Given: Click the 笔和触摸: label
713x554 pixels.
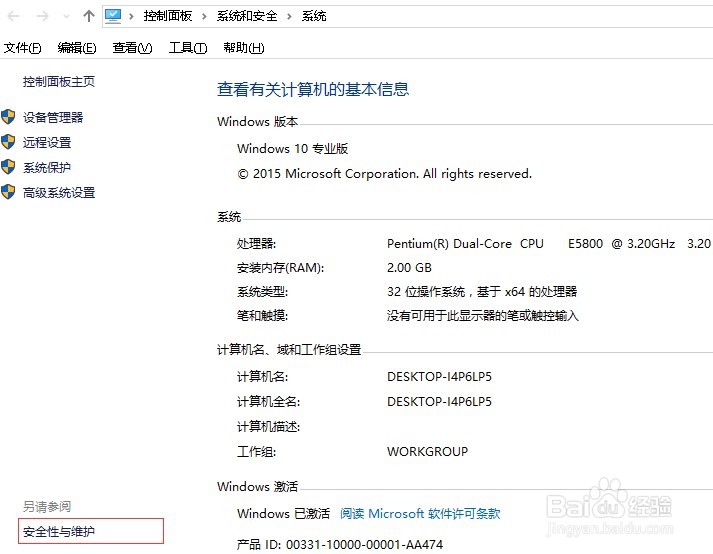Looking at the screenshot, I should pos(262,316).
